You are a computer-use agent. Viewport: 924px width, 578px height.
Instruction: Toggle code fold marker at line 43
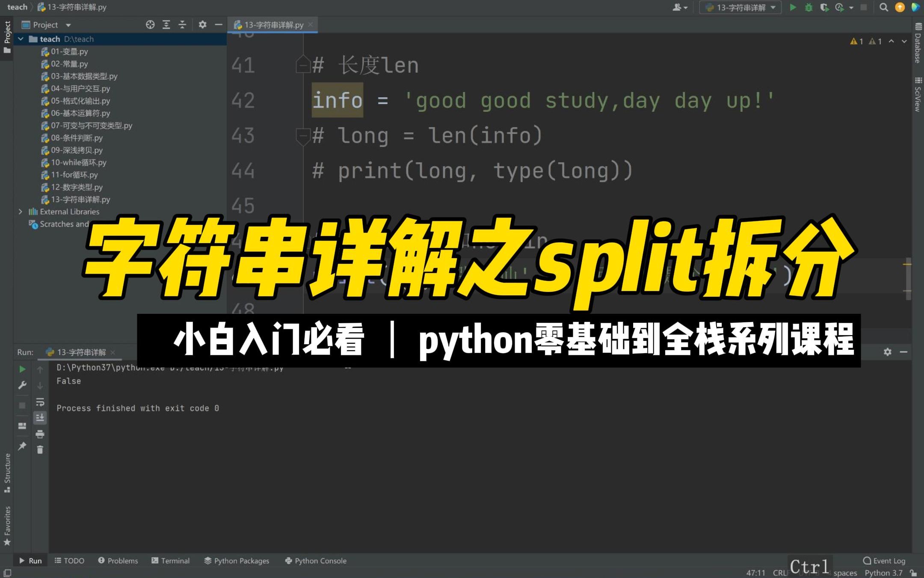click(303, 137)
